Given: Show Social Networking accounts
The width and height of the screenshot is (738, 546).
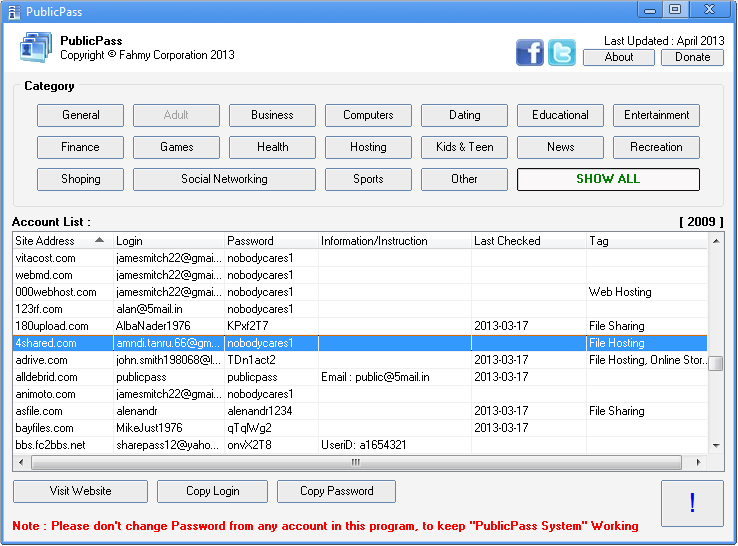Looking at the screenshot, I should point(224,179).
